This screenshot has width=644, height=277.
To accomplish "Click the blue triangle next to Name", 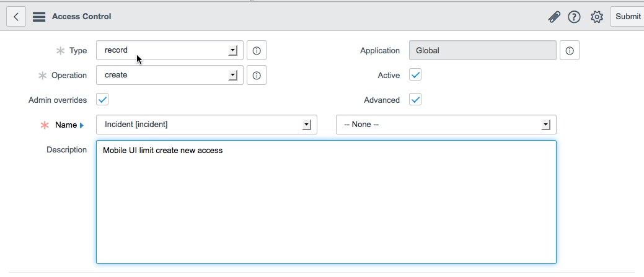I will click(x=82, y=125).
